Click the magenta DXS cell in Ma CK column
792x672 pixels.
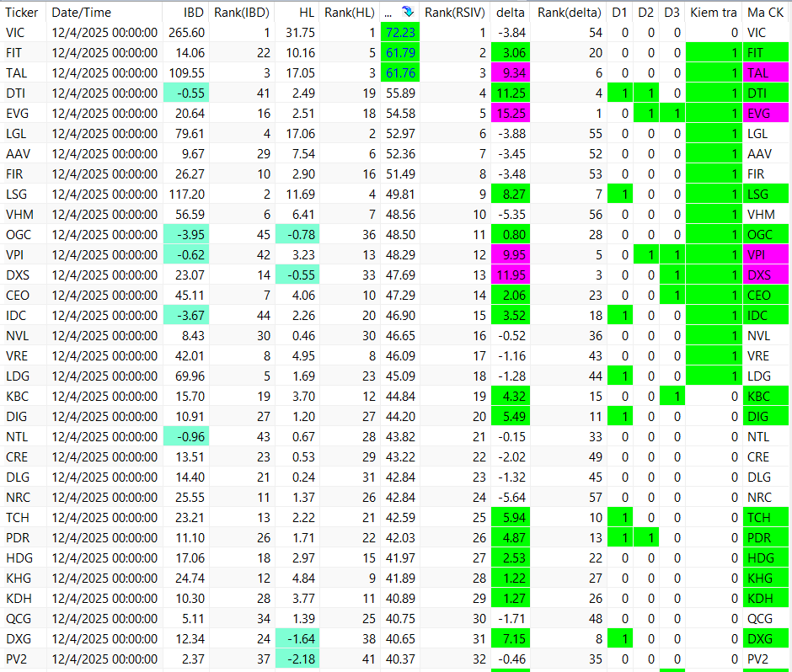click(766, 275)
